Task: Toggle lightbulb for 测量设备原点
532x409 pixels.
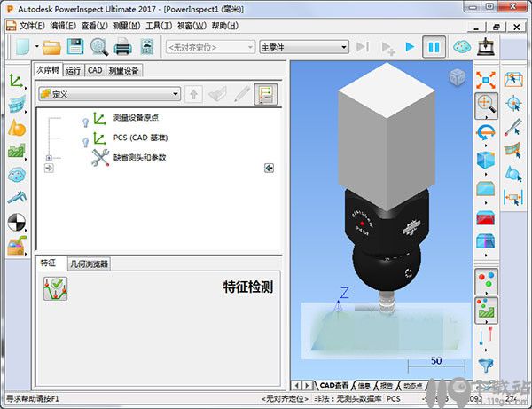Action: tap(85, 122)
